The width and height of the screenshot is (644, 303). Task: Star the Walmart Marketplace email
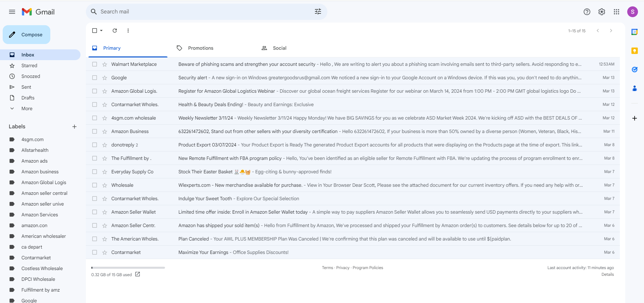point(105,64)
